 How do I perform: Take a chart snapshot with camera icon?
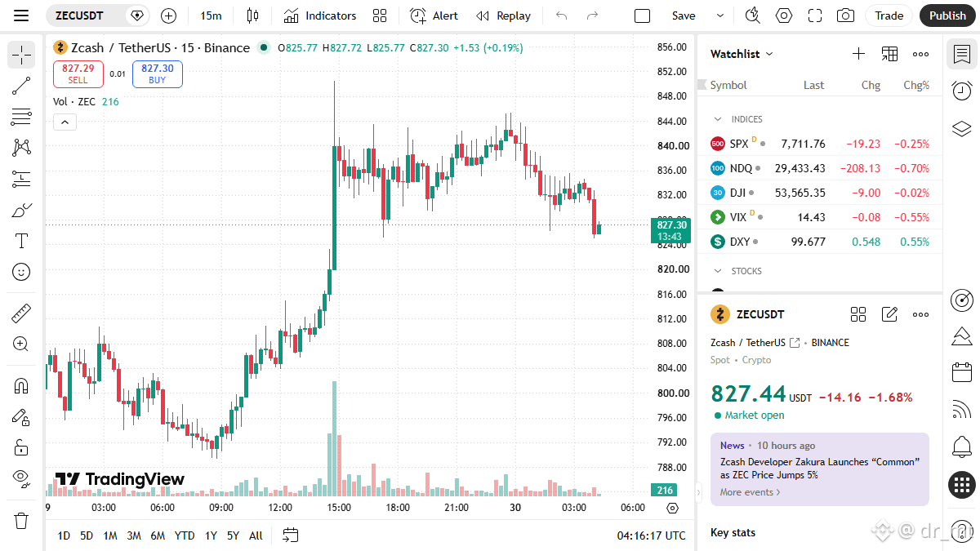[846, 16]
